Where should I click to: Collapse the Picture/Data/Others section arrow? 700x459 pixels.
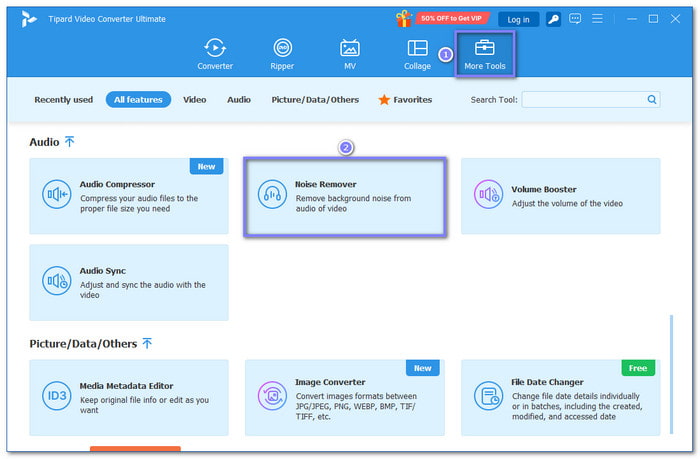click(147, 343)
